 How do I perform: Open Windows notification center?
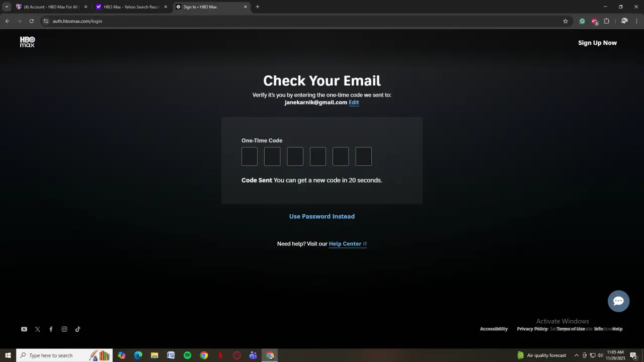click(634, 355)
